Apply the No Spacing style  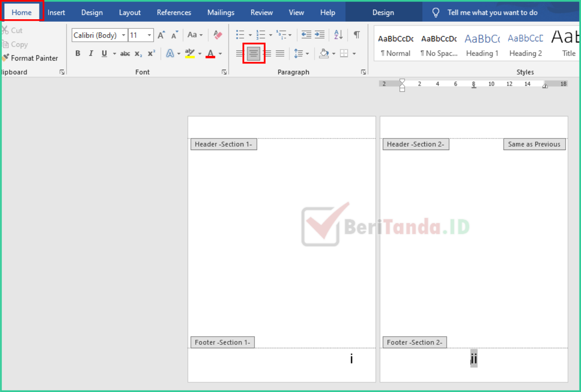pos(439,44)
